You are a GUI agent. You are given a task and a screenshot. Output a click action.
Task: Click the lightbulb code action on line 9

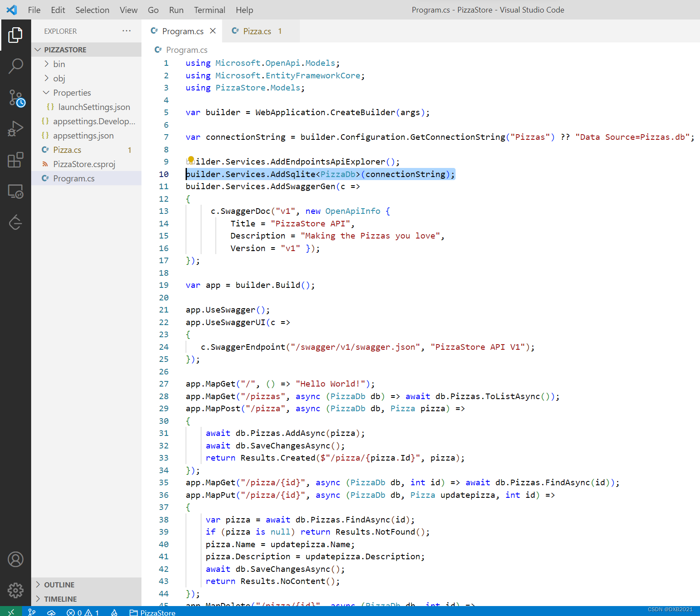point(191,160)
